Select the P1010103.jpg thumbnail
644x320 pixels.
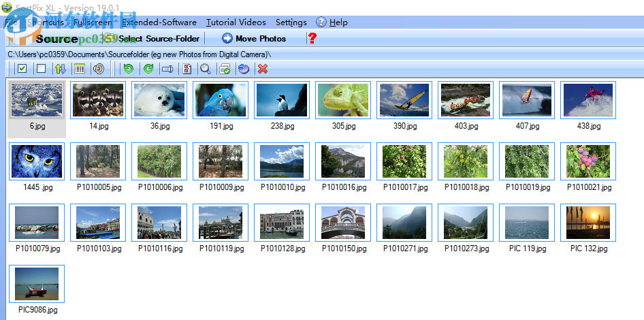pos(98,223)
